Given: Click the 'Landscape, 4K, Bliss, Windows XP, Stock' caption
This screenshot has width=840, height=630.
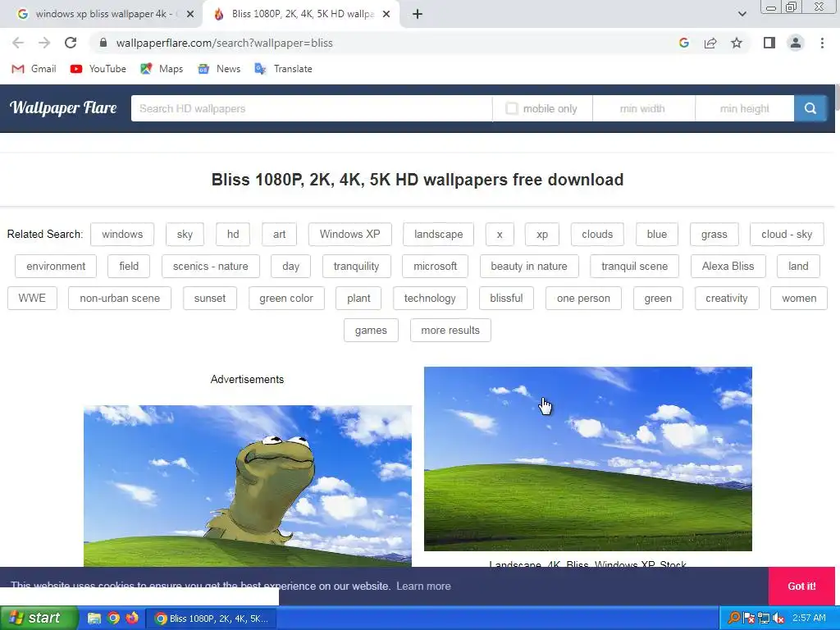Looking at the screenshot, I should [587, 564].
